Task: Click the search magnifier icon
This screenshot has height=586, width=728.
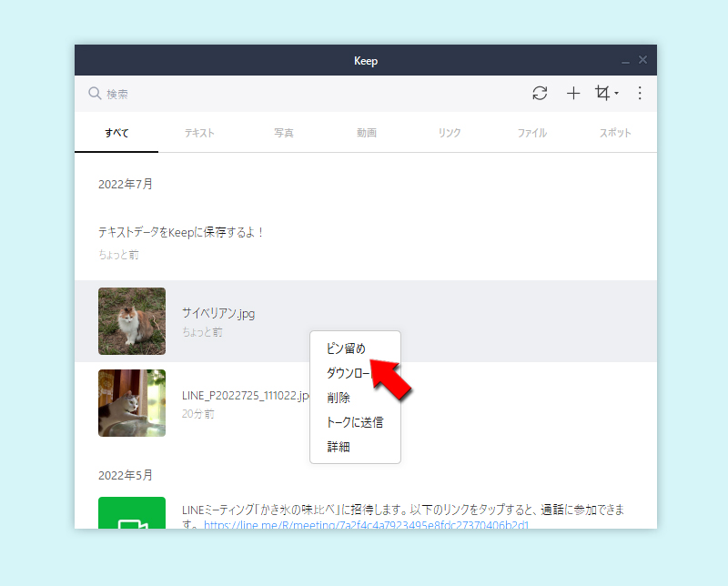Action: tap(95, 93)
